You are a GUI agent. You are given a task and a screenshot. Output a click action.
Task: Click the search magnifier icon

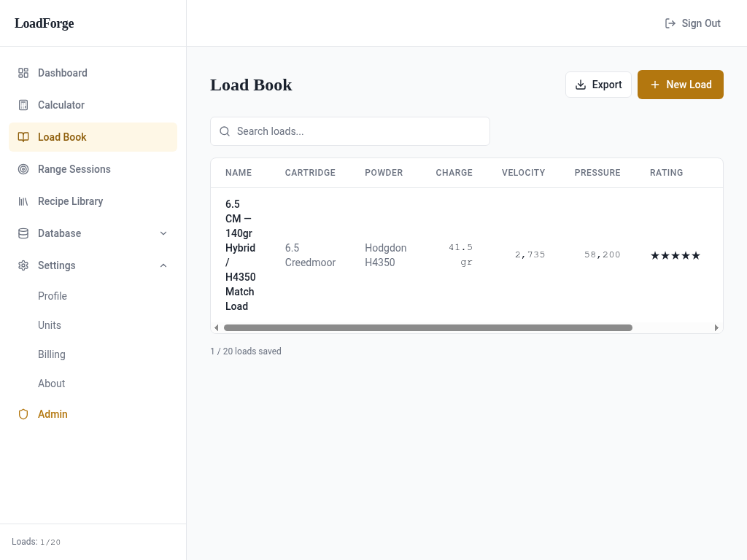coord(225,131)
